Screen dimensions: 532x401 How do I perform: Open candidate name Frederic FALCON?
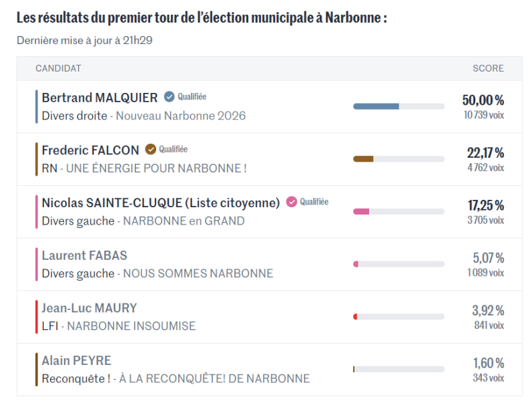pos(90,150)
